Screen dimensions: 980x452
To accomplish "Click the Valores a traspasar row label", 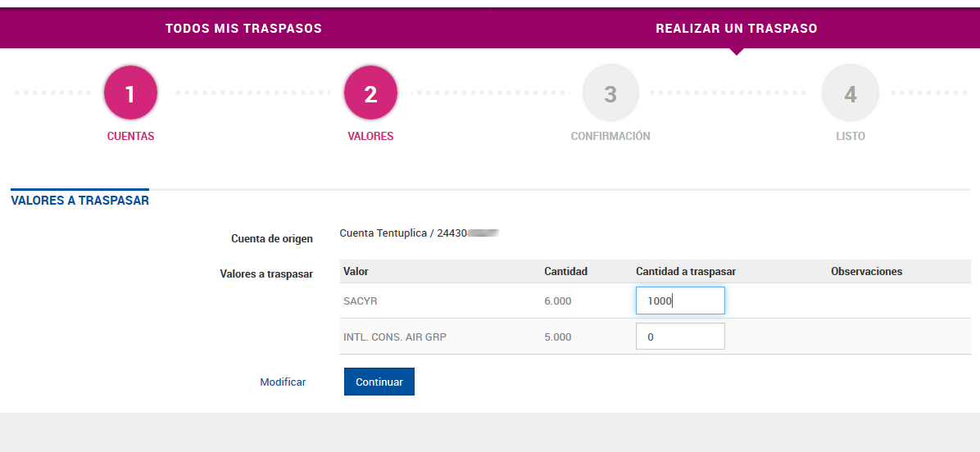I will pyautogui.click(x=266, y=274).
